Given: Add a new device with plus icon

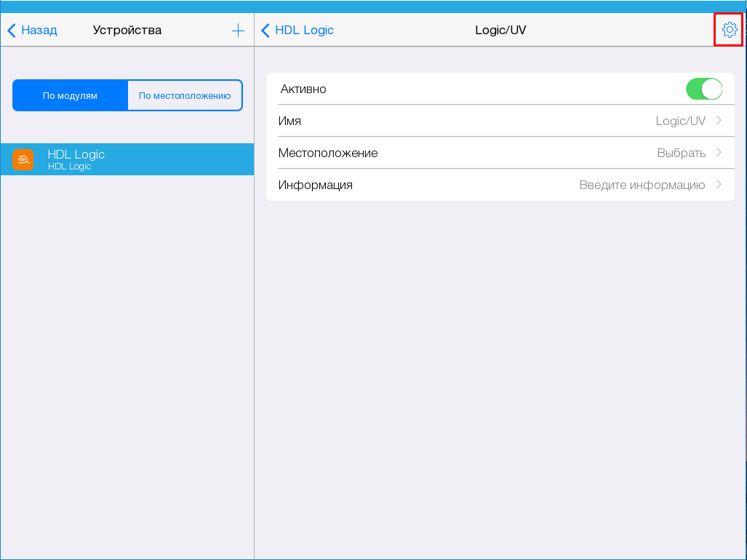Looking at the screenshot, I should (238, 31).
